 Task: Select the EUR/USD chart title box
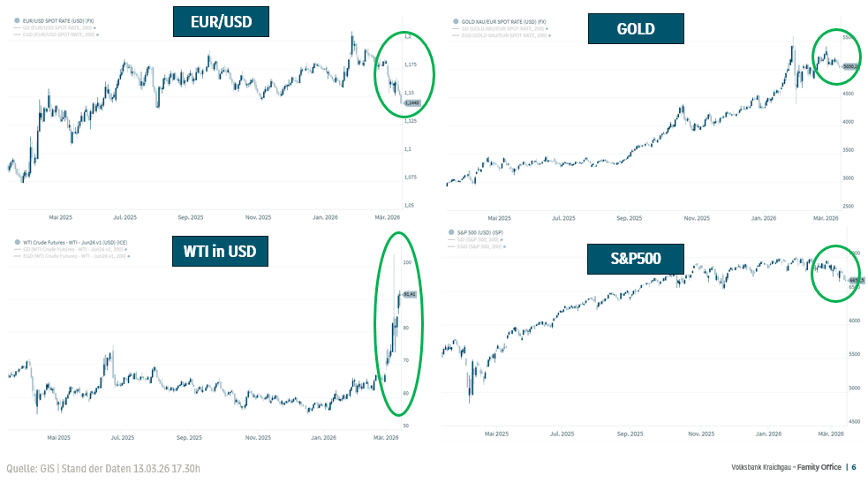pos(221,21)
